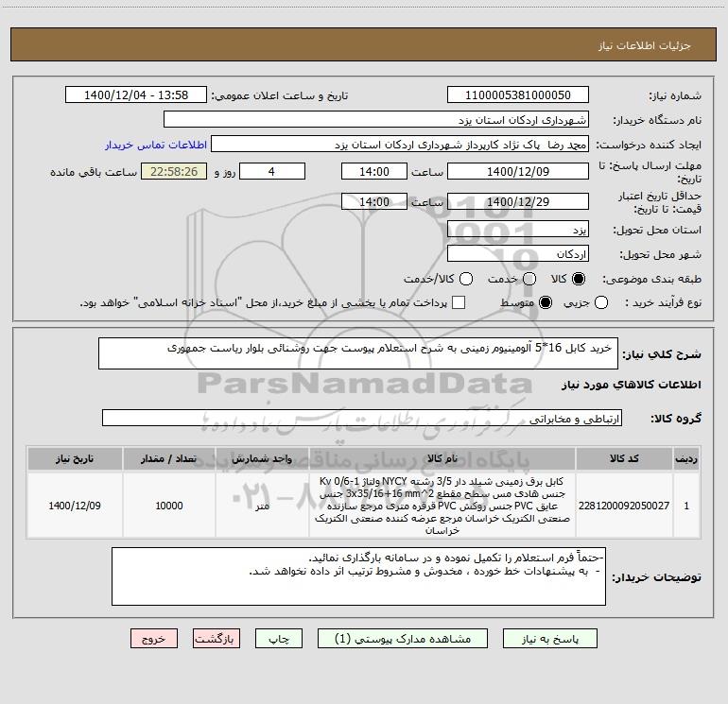Image resolution: width=728 pixels, height=704 pixels.
Task: Click the request creator name field
Action: point(400,144)
